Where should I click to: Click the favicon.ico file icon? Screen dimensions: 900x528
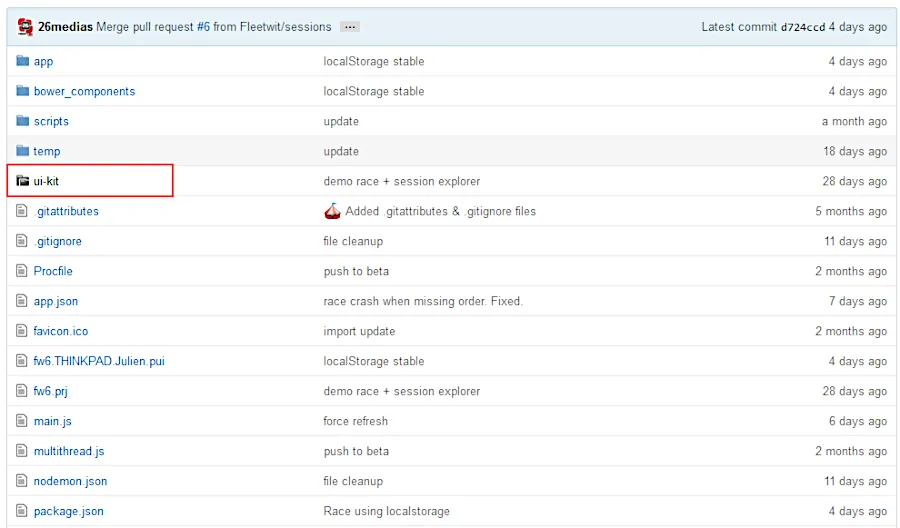[x=23, y=331]
